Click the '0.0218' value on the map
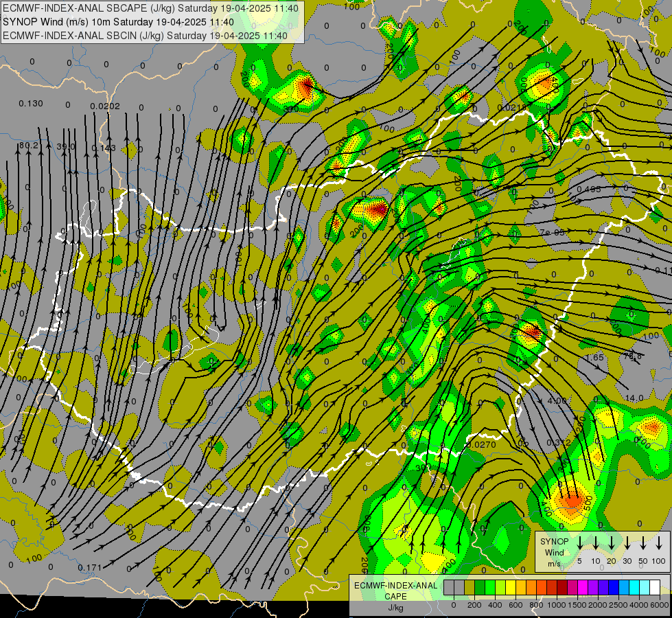Image resolution: width=672 pixels, height=618 pixels. 511,107
